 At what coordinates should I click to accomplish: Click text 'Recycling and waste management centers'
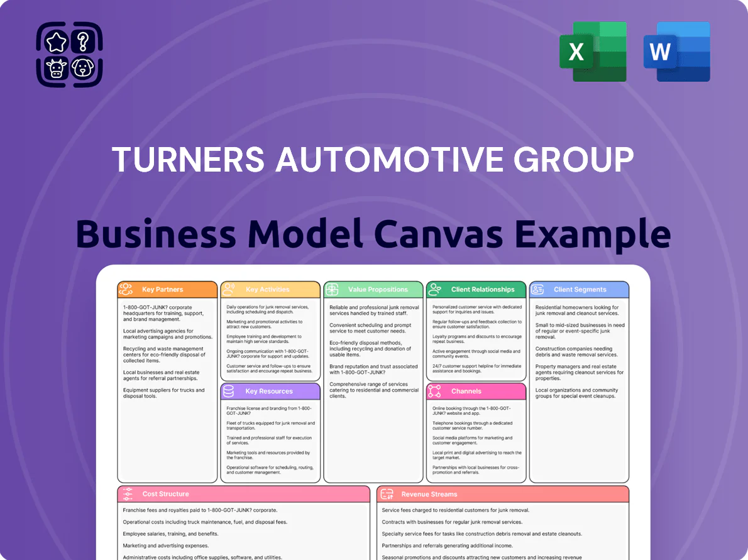pos(164,354)
